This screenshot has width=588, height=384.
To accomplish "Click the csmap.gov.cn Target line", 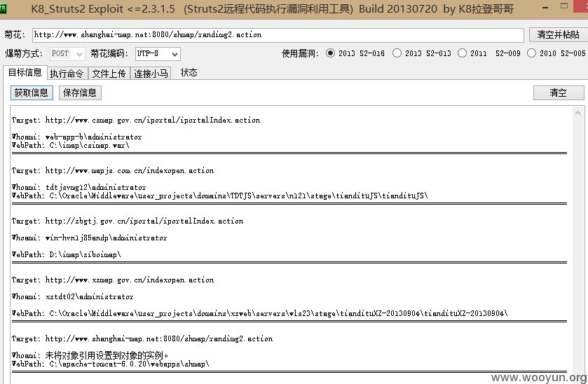I will [x=136, y=120].
